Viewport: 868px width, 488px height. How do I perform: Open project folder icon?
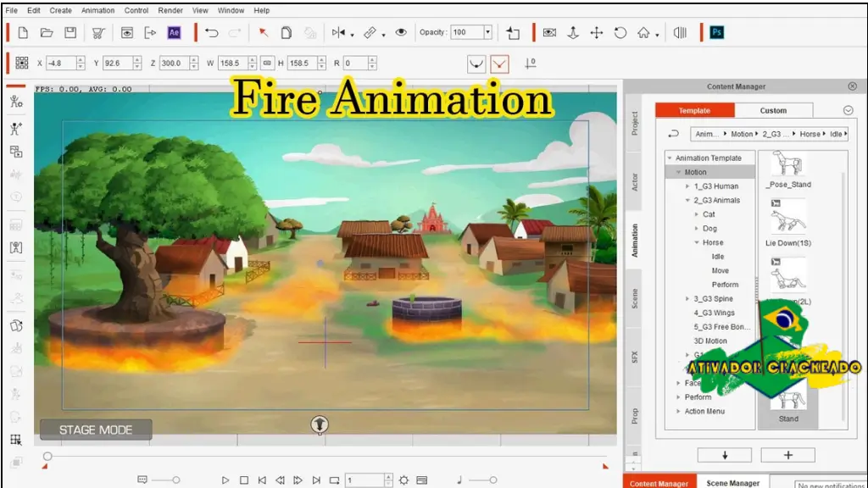(47, 33)
